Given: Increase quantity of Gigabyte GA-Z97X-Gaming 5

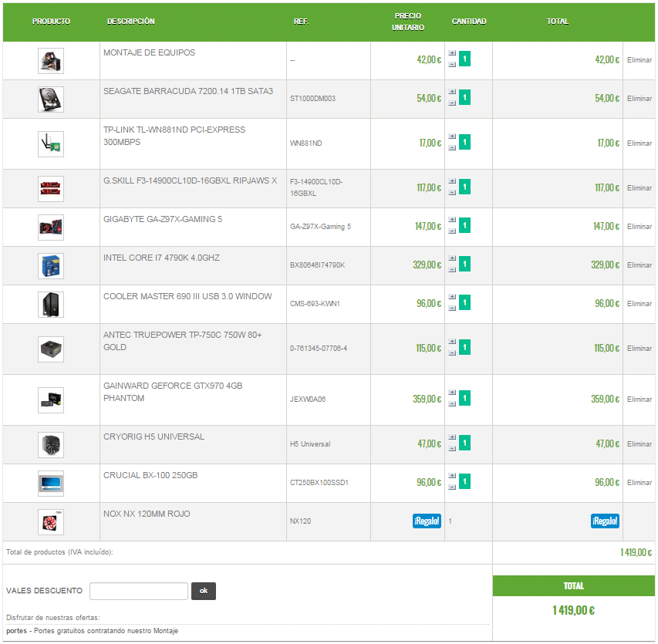Looking at the screenshot, I should pyautogui.click(x=452, y=220).
